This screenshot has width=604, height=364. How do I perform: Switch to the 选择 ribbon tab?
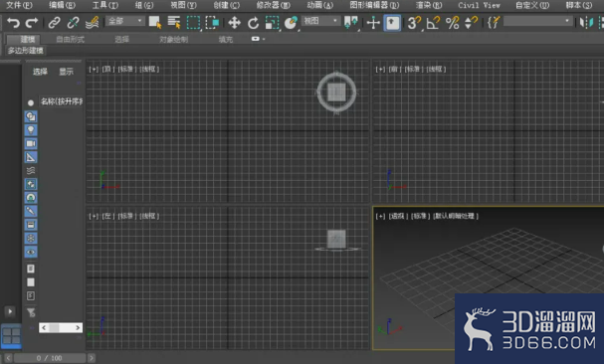[121, 39]
